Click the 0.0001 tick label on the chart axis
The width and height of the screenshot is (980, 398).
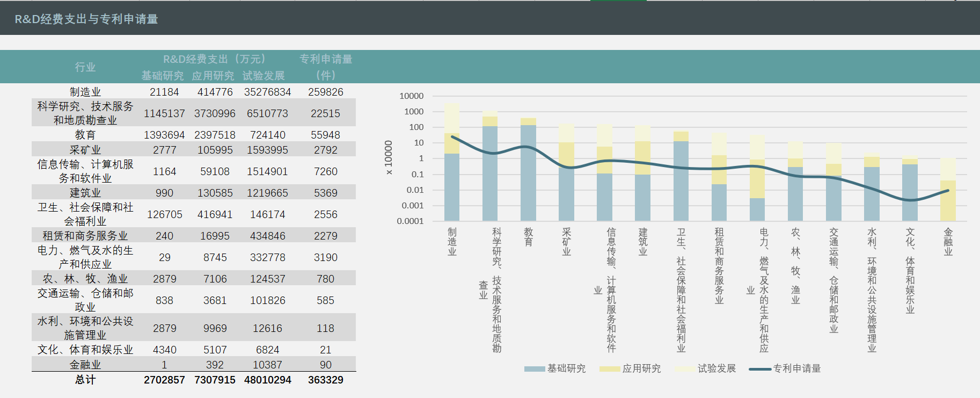(410, 221)
